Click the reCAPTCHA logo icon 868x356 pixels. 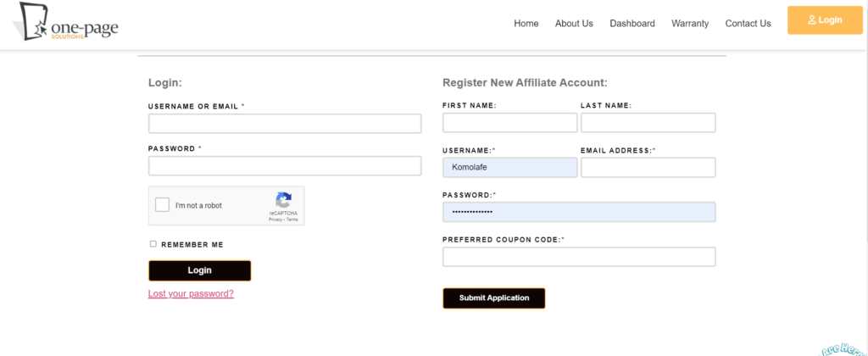click(x=284, y=201)
